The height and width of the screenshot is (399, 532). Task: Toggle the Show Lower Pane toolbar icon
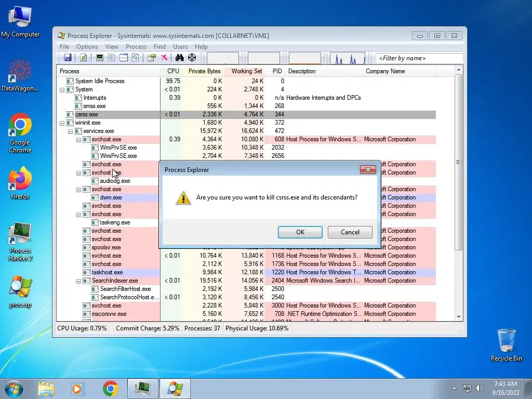[x=124, y=58]
